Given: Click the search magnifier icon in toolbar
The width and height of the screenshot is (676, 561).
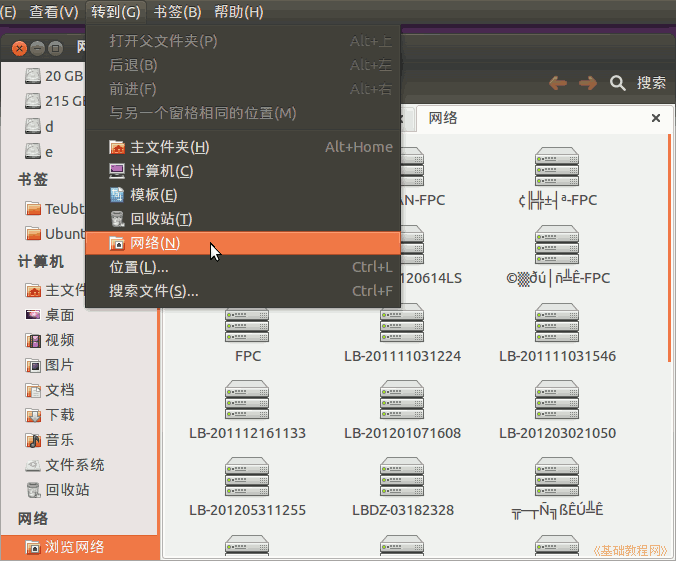Looking at the screenshot, I should coord(618,83).
